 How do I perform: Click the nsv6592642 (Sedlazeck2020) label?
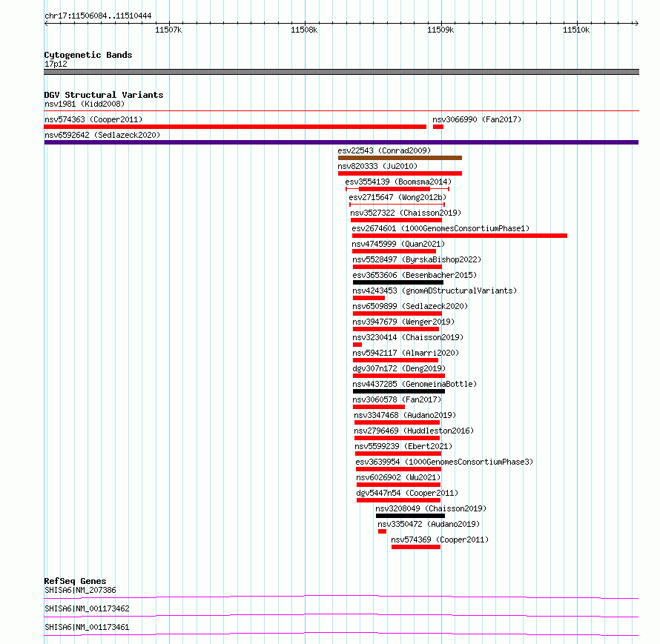pyautogui.click(x=102, y=135)
